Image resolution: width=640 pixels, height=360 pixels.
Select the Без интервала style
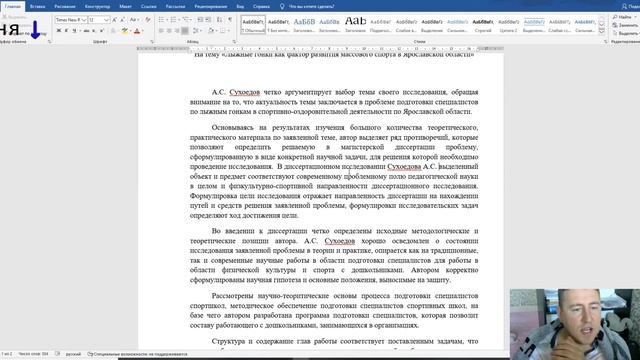[x=279, y=24]
